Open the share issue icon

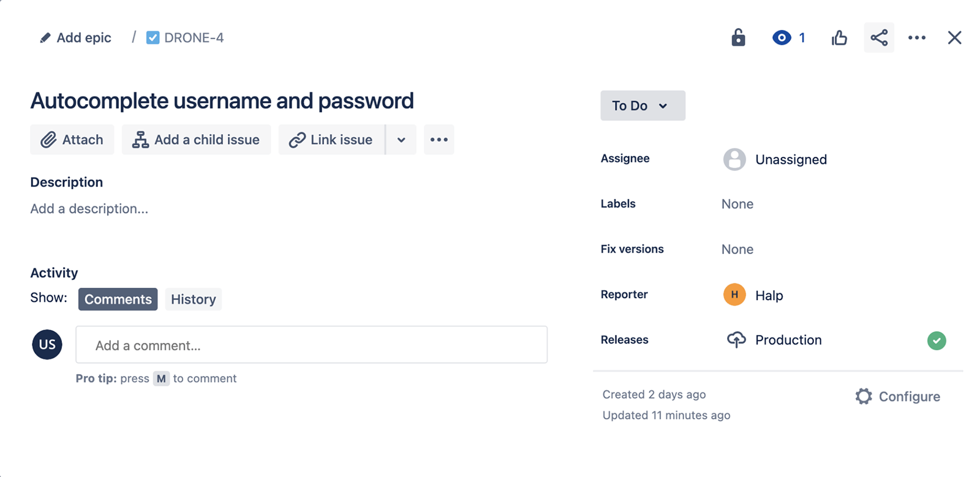tap(878, 37)
